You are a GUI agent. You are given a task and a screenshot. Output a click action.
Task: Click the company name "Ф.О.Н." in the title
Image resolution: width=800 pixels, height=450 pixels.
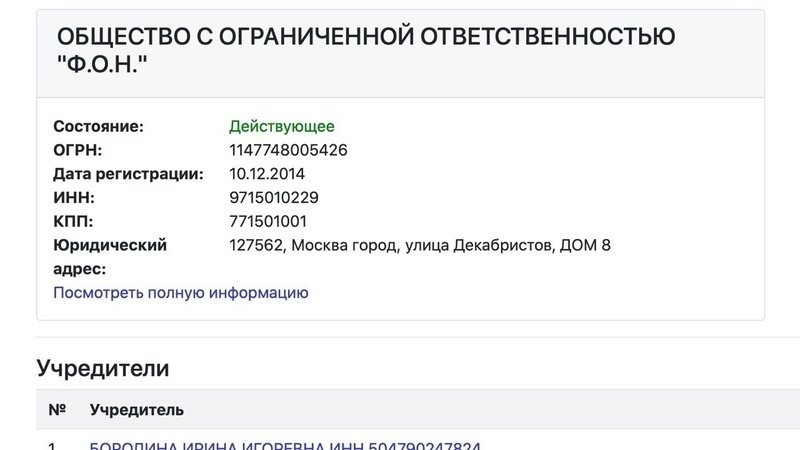tap(102, 64)
